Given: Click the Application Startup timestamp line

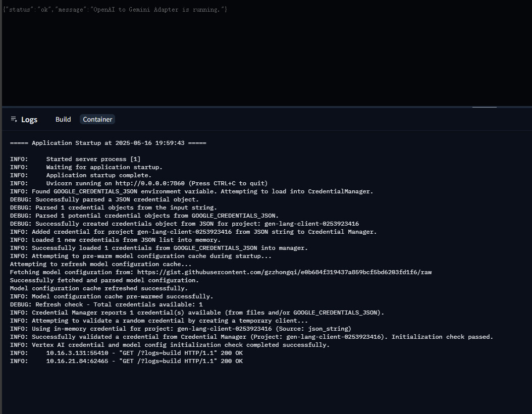Looking at the screenshot, I should [108, 143].
